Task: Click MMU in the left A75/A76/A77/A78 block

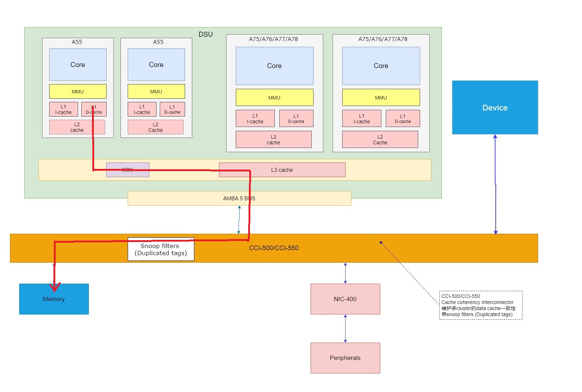Action: point(275,97)
